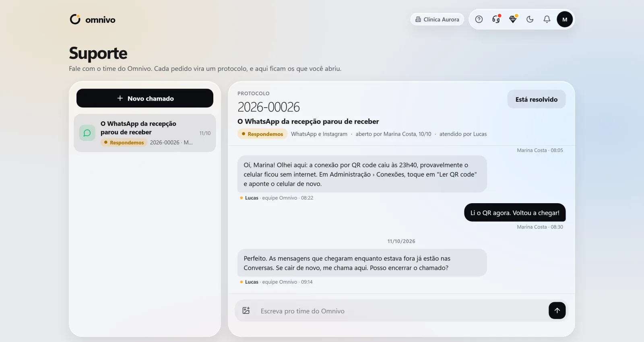Screen dimensions: 644x342
Task: Select the WhatsApp da recepção ticket in list
Action: pyautogui.click(x=145, y=133)
